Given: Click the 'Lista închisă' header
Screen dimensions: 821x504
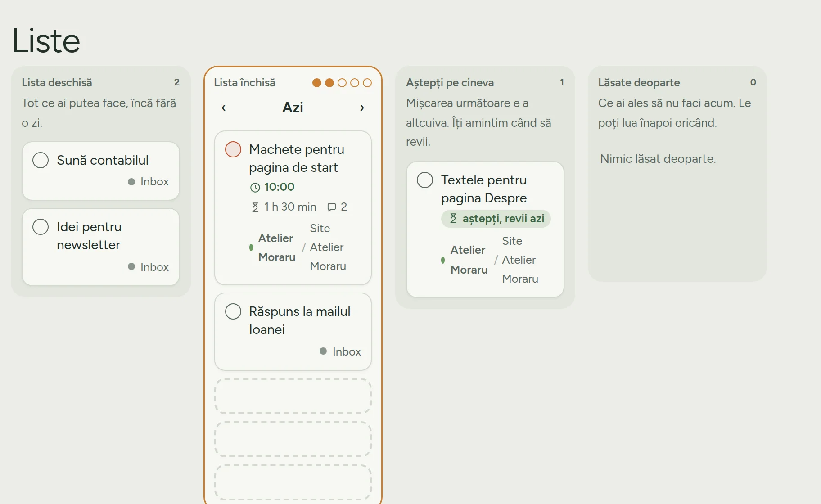Looking at the screenshot, I should [244, 83].
